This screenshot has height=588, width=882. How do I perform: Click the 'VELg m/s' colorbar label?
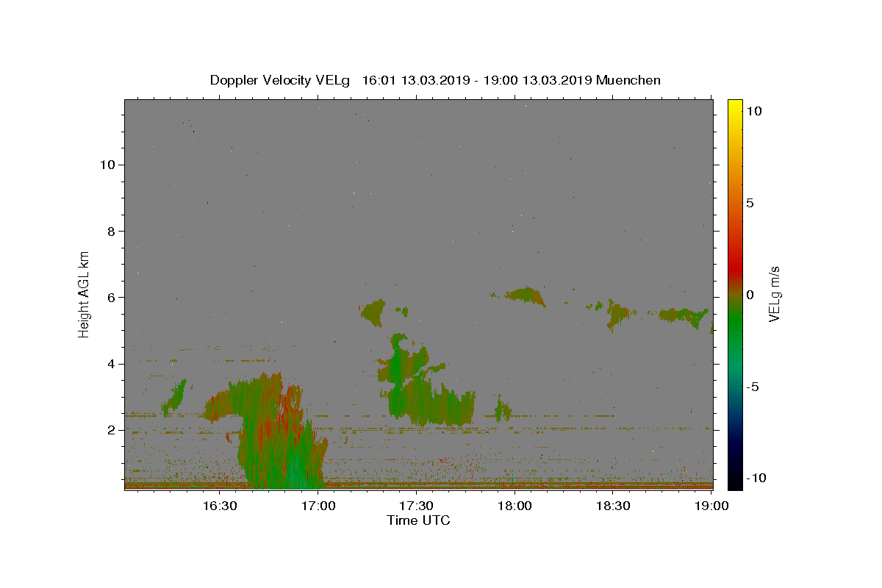click(x=774, y=294)
